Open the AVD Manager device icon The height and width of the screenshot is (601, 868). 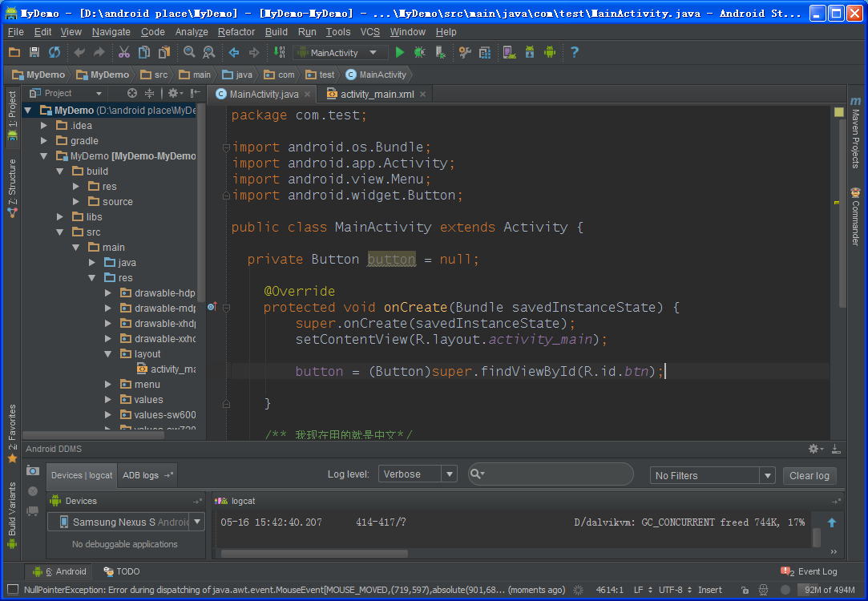tap(509, 53)
